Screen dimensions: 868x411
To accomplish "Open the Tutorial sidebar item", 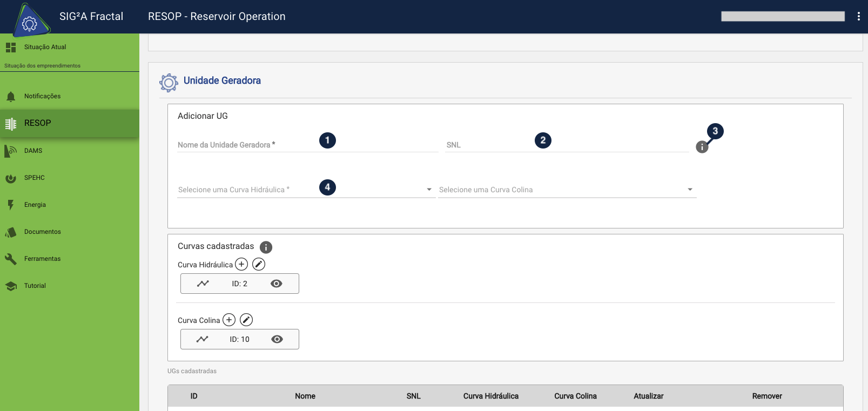I will [35, 286].
